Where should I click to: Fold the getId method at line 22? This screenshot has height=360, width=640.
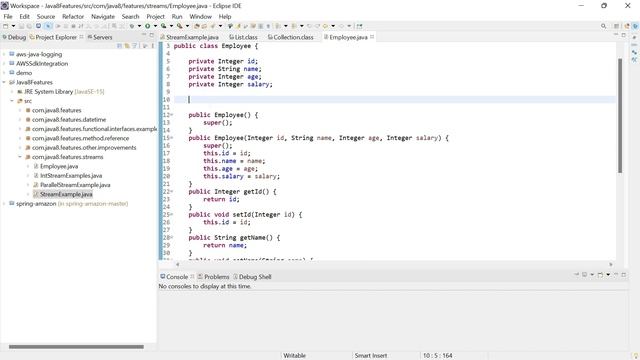pyautogui.click(x=171, y=191)
